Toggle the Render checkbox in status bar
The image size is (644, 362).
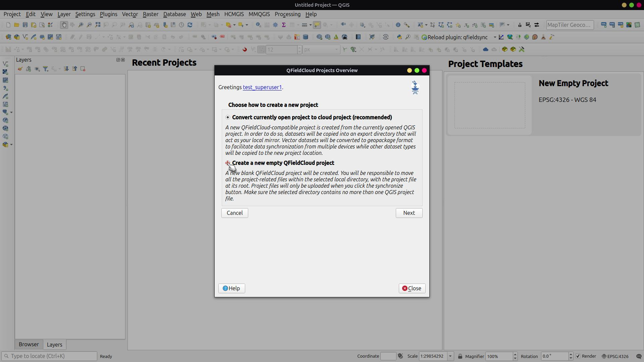(578, 356)
